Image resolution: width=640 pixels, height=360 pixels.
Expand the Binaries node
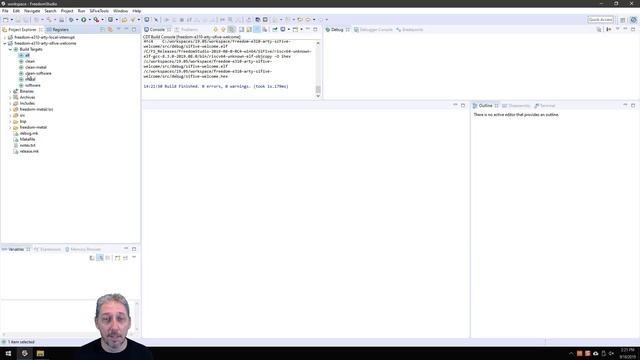point(10,91)
